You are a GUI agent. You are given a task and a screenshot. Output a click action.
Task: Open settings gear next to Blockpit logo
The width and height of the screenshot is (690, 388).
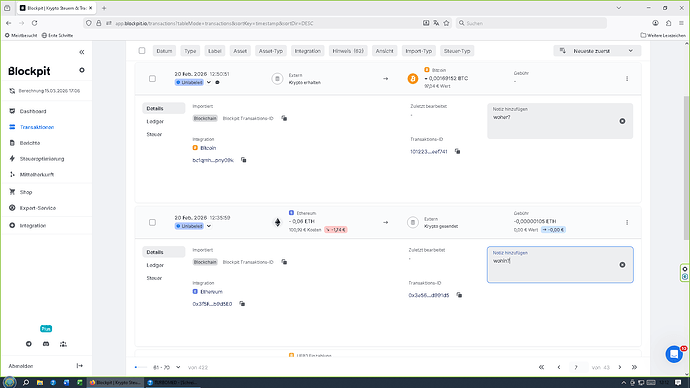(x=82, y=70)
